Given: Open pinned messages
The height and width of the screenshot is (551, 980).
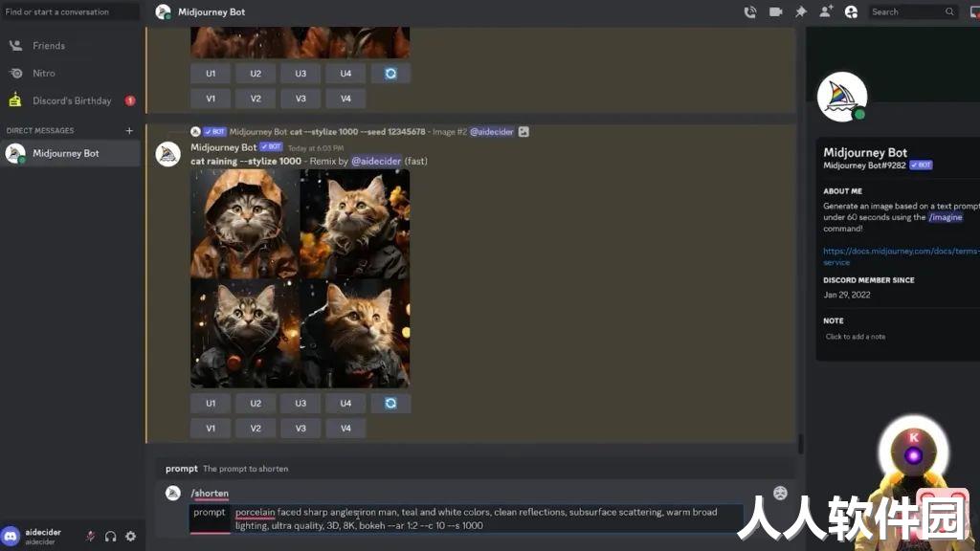Looking at the screenshot, I should pyautogui.click(x=801, y=11).
